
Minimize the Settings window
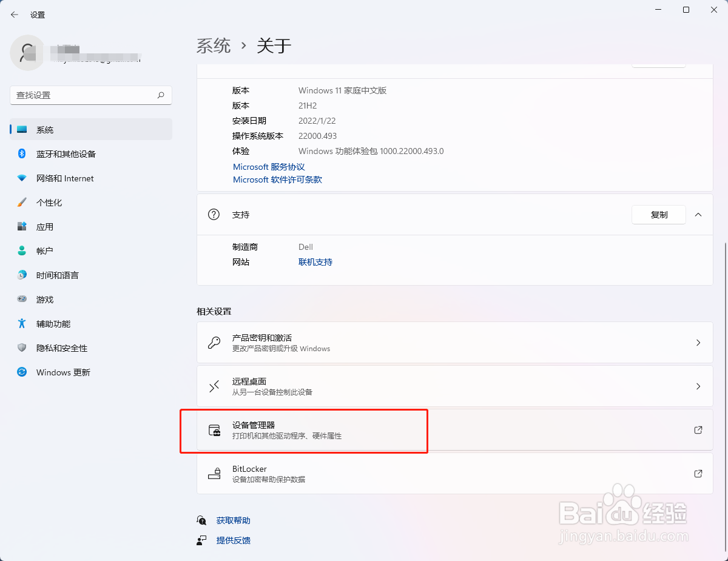[658, 10]
